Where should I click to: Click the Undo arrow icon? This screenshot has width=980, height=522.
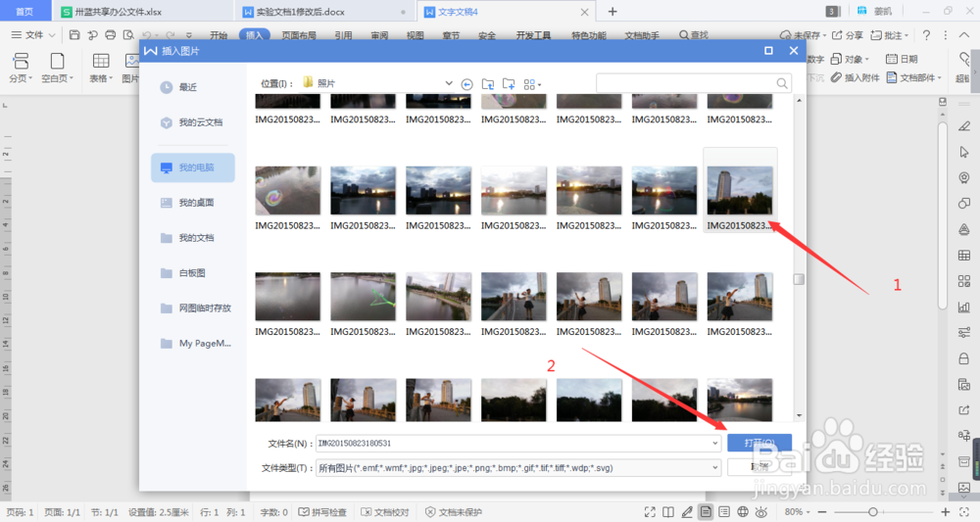(x=147, y=35)
